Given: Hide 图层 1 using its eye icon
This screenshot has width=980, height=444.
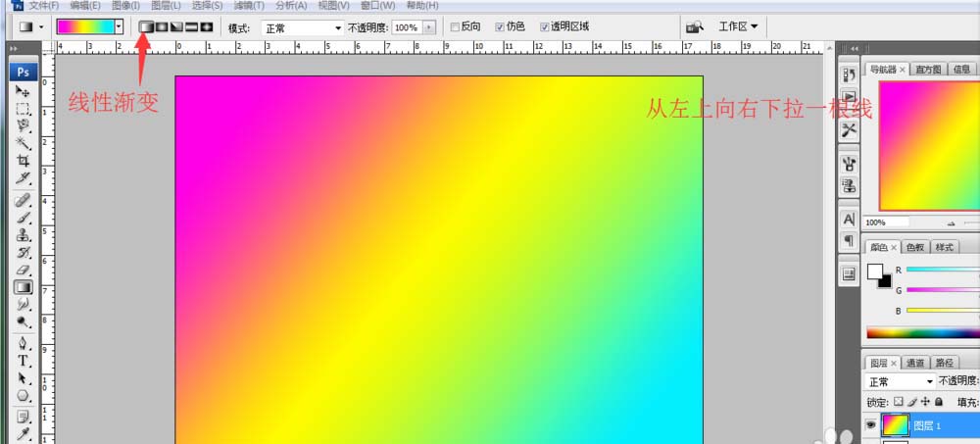Looking at the screenshot, I should [871, 425].
